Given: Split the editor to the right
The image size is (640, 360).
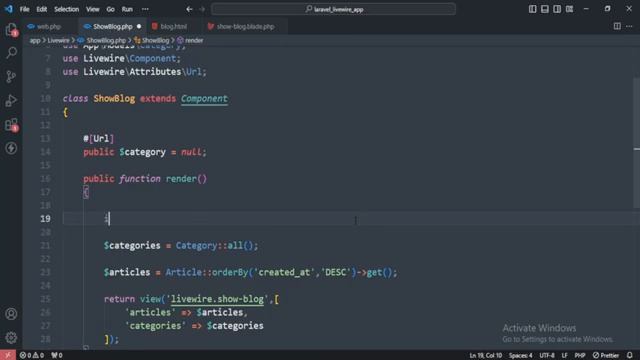Looking at the screenshot, I should pyautogui.click(x=617, y=27).
